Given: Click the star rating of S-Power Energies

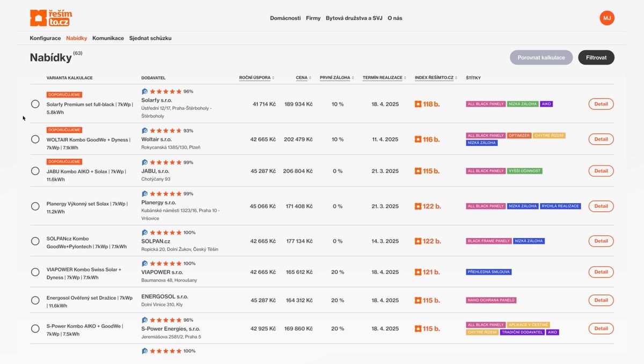Looking at the screenshot, I should pos(165,320).
